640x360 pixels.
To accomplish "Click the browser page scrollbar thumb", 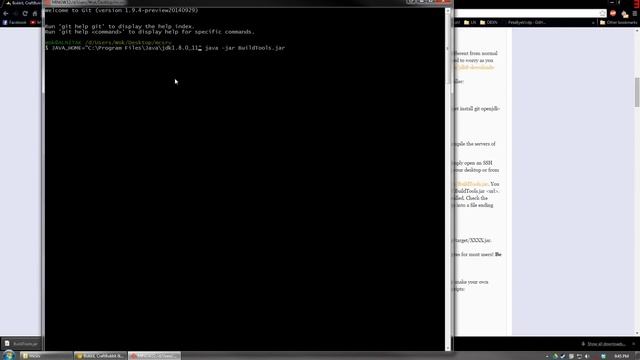I will (x=637, y=92).
